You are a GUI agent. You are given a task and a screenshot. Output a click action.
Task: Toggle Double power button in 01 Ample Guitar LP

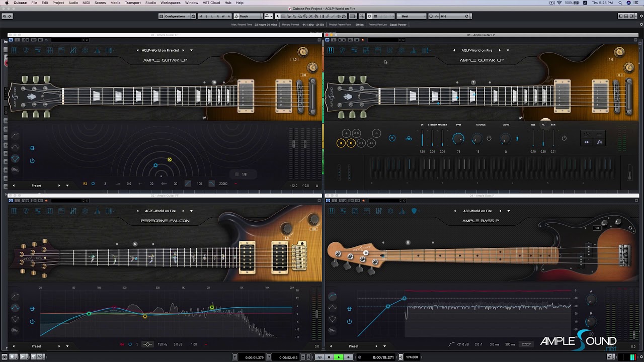pyautogui.click(x=489, y=138)
